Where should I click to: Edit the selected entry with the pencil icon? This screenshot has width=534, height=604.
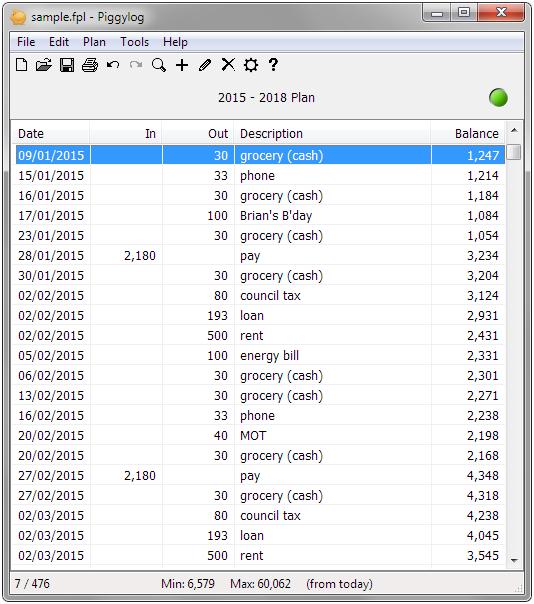point(205,65)
